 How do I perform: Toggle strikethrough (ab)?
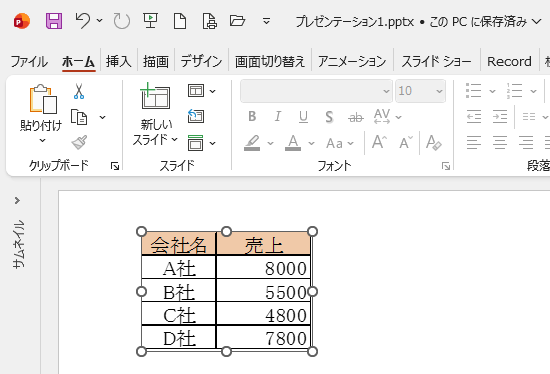[356, 117]
